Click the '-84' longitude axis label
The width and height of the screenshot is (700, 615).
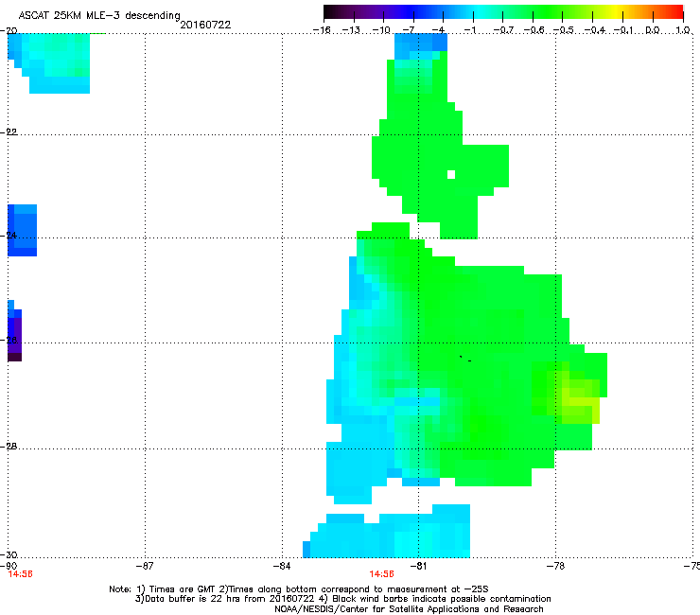click(x=282, y=566)
